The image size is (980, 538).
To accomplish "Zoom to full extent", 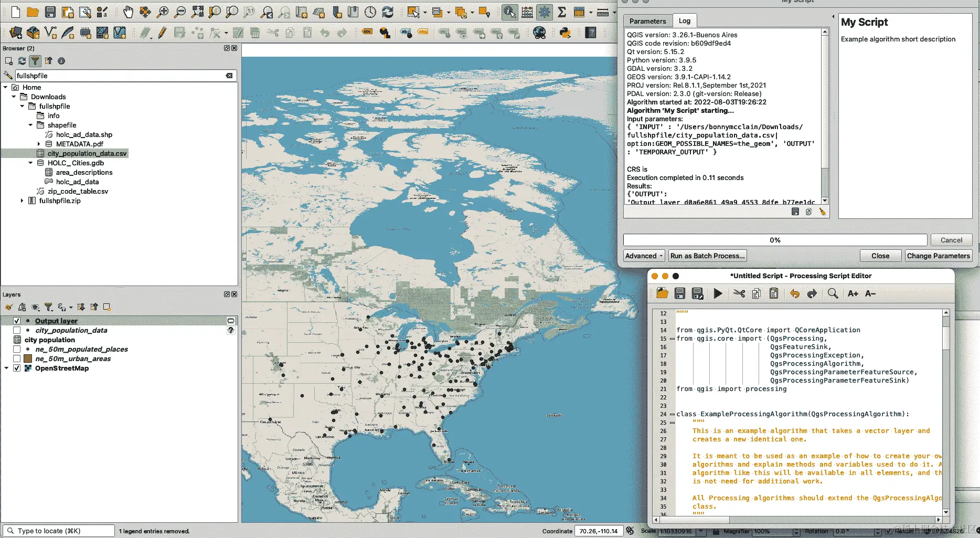I will 197,12.
